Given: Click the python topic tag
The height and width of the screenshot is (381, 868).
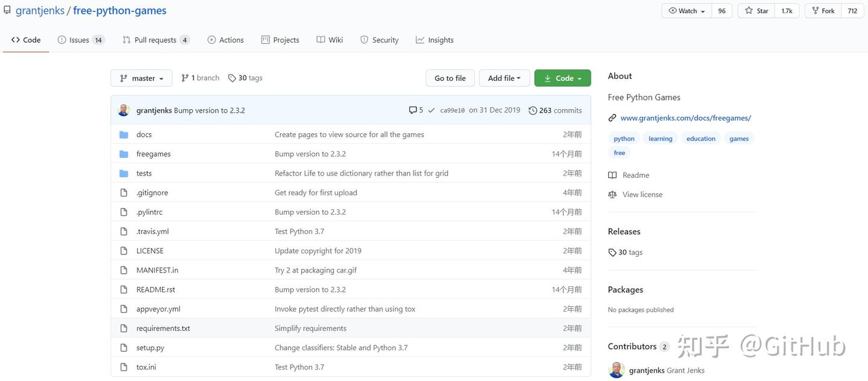Looking at the screenshot, I should [623, 138].
